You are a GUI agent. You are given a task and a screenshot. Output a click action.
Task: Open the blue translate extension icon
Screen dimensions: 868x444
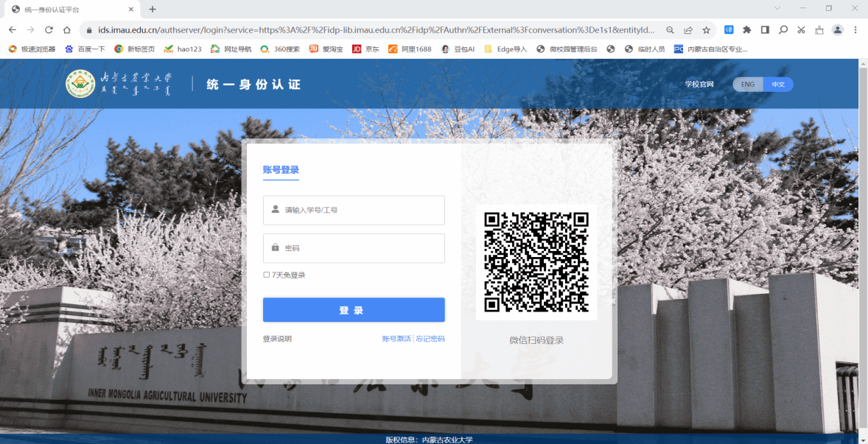[729, 30]
